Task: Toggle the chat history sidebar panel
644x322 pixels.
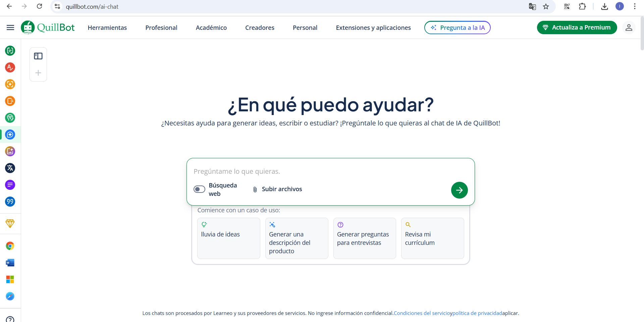Action: click(x=38, y=56)
